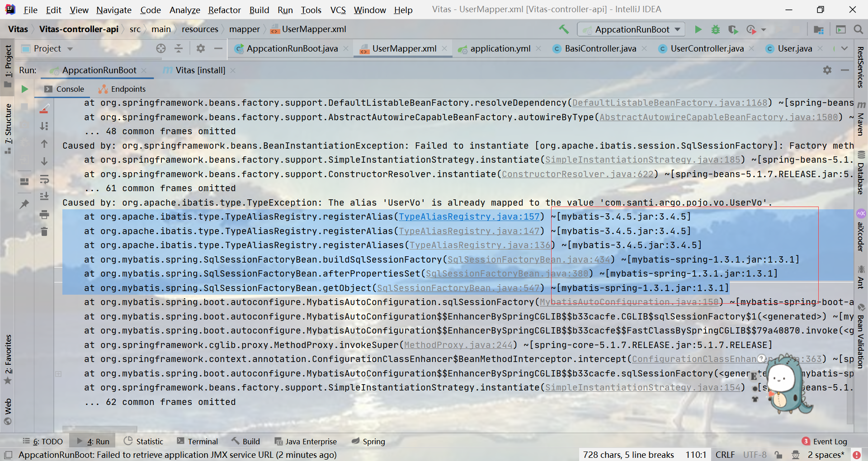This screenshot has height=461, width=868.
Task: Hide the Run panel with the minimize dash
Action: click(x=845, y=70)
